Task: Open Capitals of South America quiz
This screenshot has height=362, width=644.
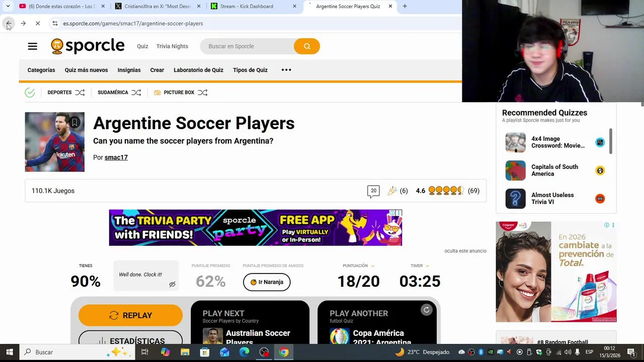Action: click(x=555, y=170)
